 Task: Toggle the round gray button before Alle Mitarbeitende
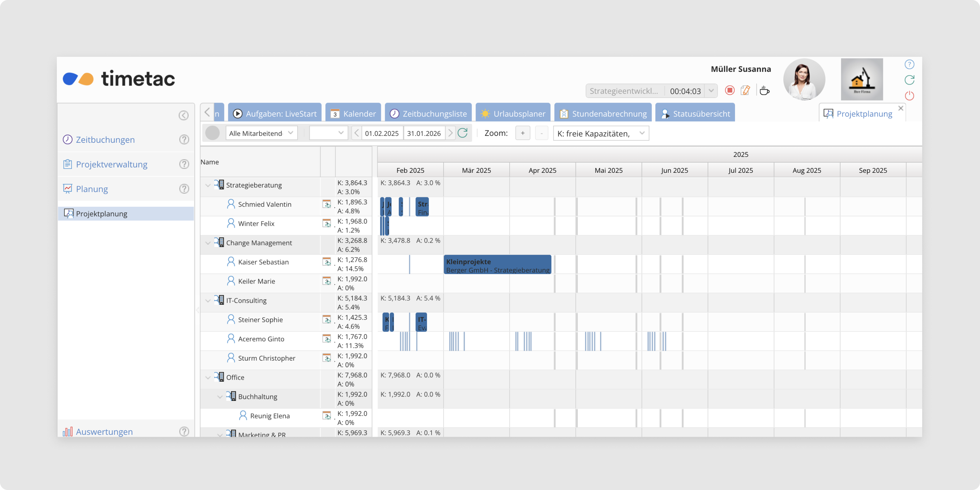[212, 133]
